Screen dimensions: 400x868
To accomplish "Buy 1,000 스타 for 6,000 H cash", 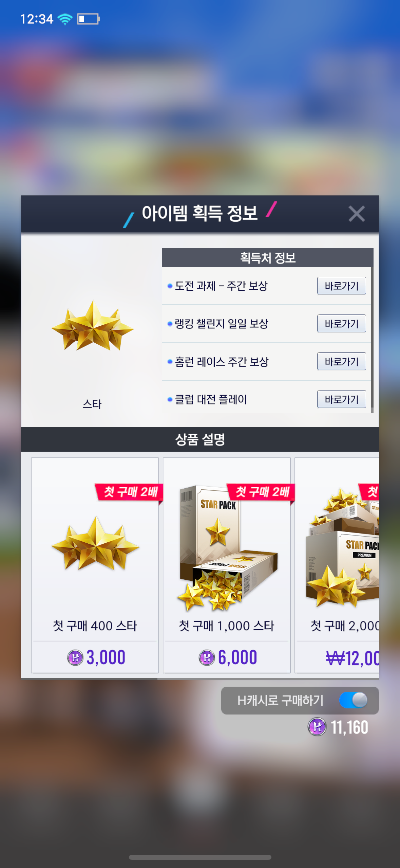I will click(227, 657).
